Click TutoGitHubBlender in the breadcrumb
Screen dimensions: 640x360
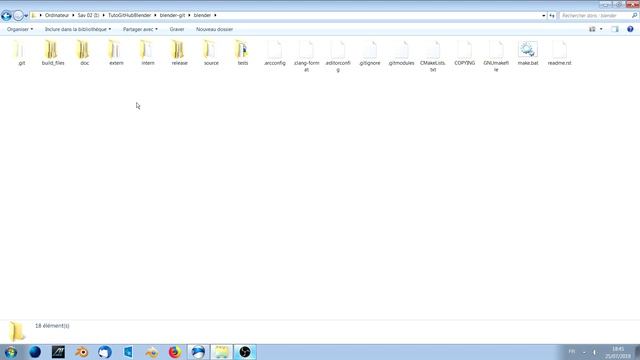pyautogui.click(x=129, y=15)
